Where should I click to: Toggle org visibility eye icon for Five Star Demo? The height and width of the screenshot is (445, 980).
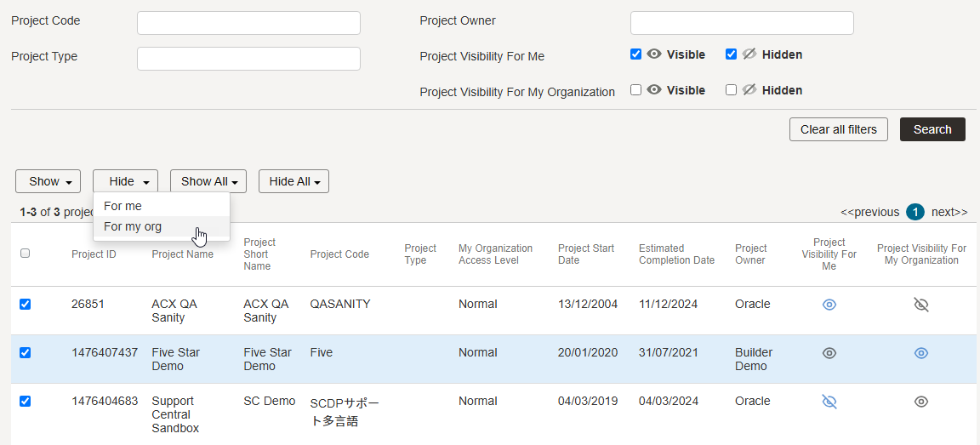pyautogui.click(x=921, y=353)
